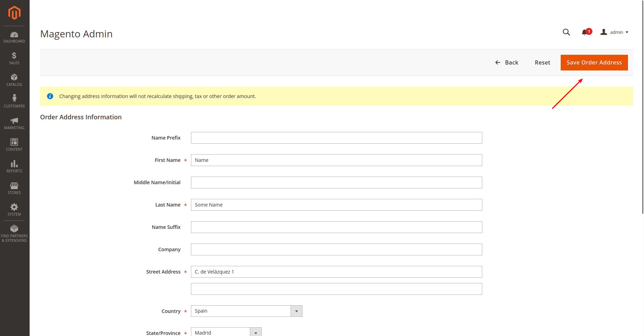Click the search magnifier icon
This screenshot has height=336, width=644.
tap(566, 32)
